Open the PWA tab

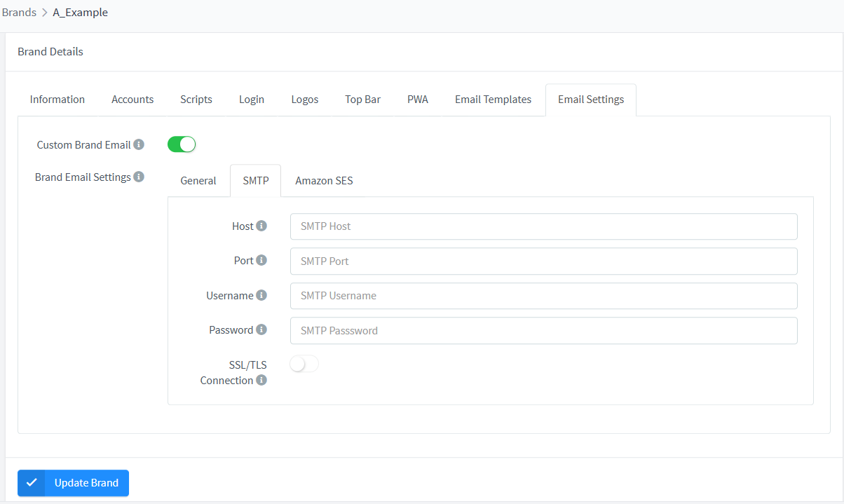[418, 100]
